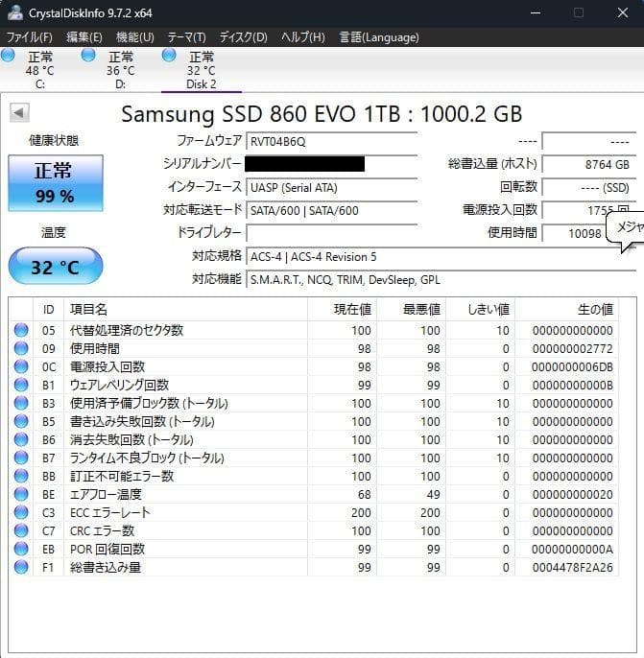Image resolution: width=644 pixels, height=658 pixels.
Task: Select the 使用時間 attribute name in the SMART table
Action: coord(94,348)
